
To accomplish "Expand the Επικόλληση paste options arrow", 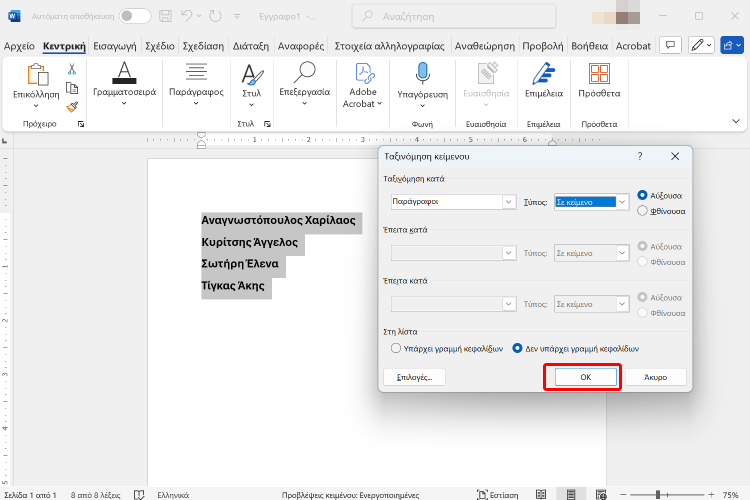I will [36, 106].
